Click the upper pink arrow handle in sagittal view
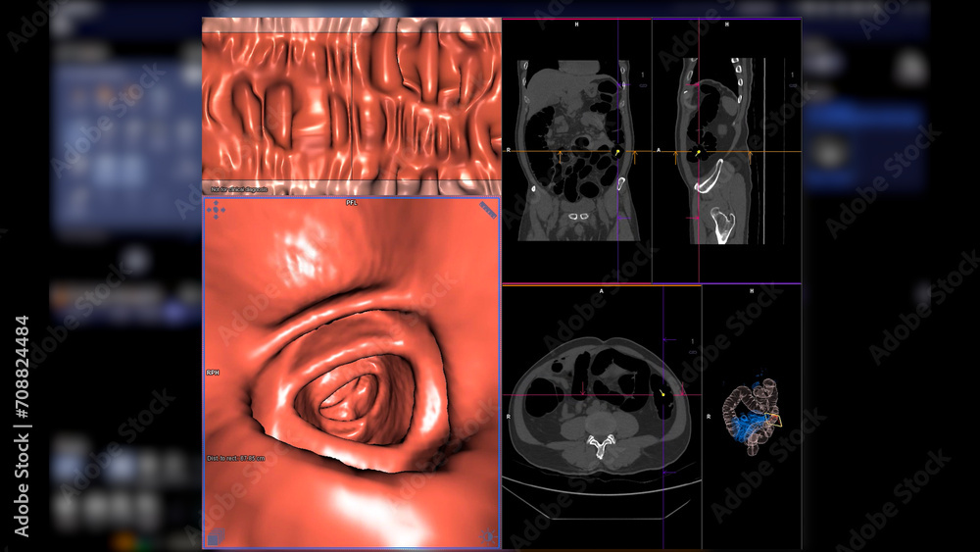Screen dimensions: 980x552 pos(693,84)
